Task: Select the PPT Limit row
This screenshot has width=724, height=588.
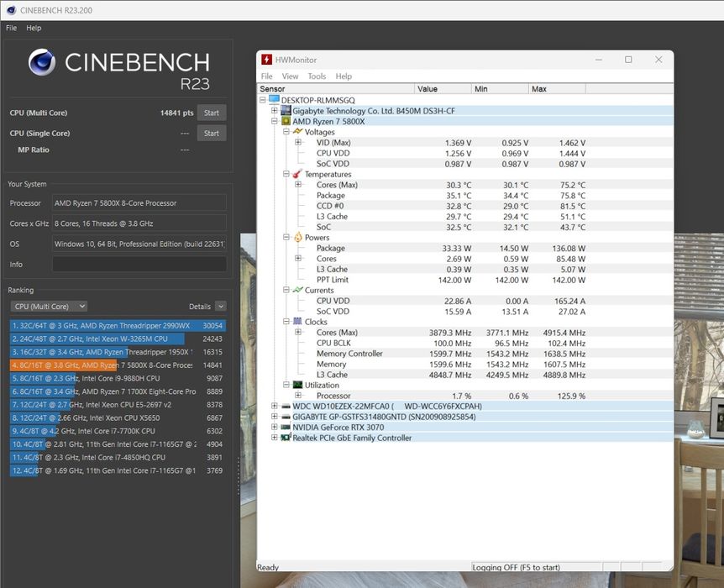Action: [x=465, y=280]
